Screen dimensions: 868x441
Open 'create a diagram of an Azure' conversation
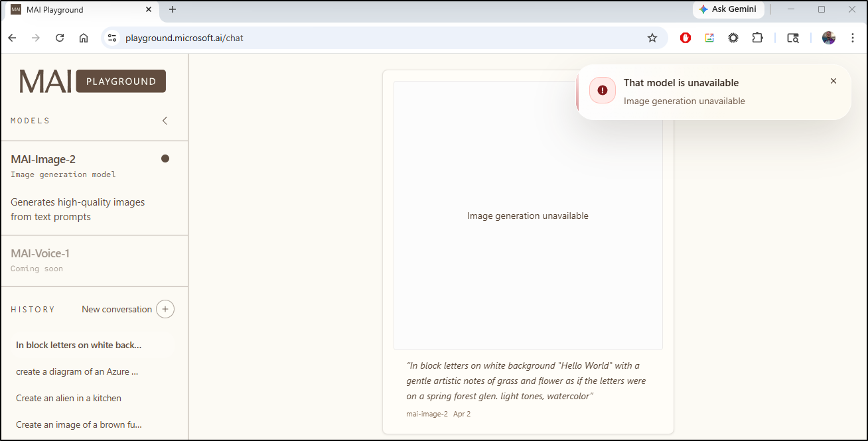pos(77,371)
